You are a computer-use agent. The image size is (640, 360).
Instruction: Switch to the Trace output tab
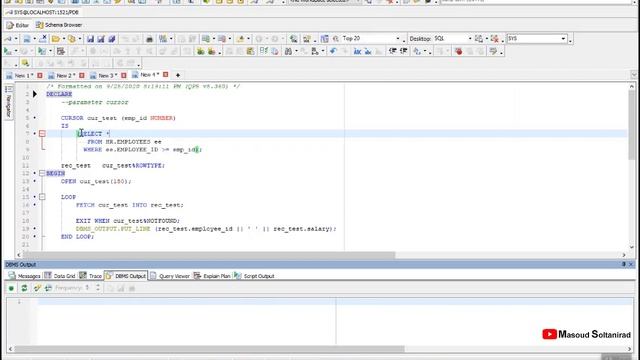click(x=91, y=276)
